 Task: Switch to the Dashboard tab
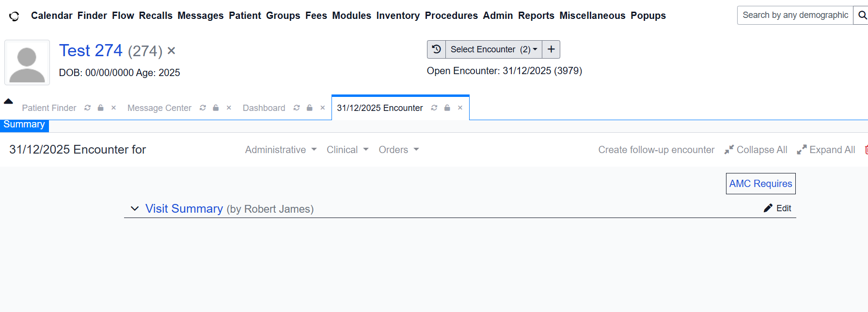pos(264,108)
